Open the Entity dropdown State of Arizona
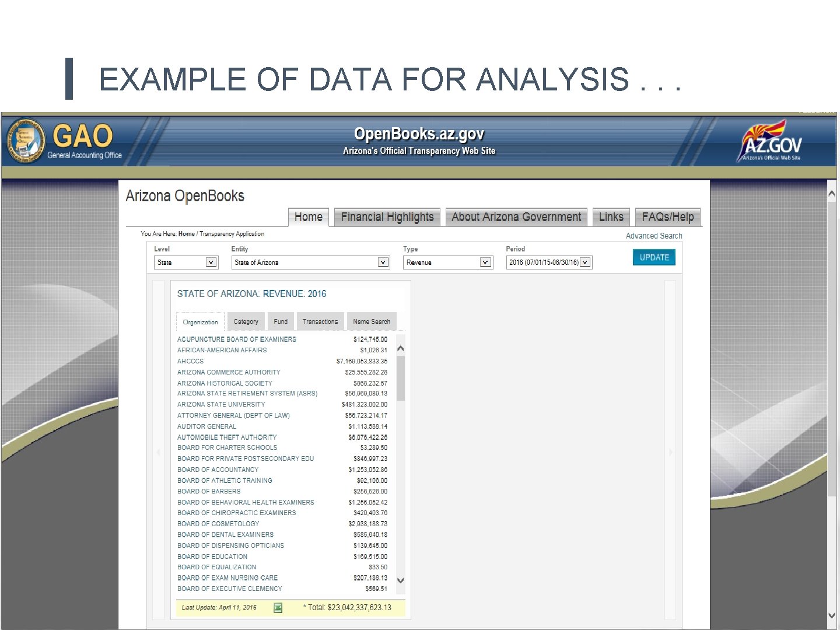The width and height of the screenshot is (840, 630). tap(310, 262)
